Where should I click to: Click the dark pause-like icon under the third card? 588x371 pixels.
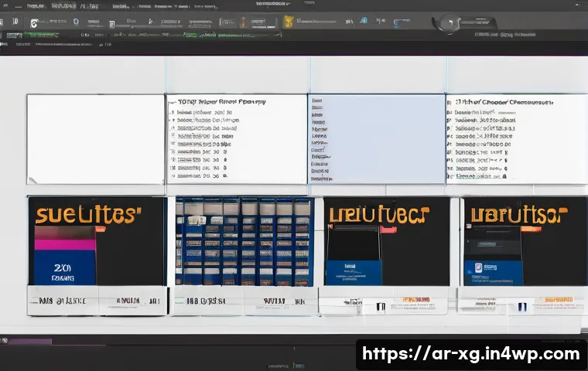point(381,308)
